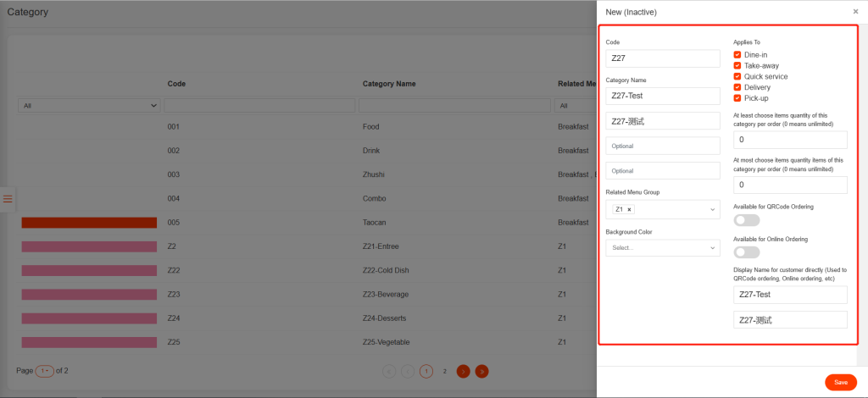This screenshot has width=868, height=398.
Task: Go to page 2 of the table
Action: pyautogui.click(x=444, y=371)
